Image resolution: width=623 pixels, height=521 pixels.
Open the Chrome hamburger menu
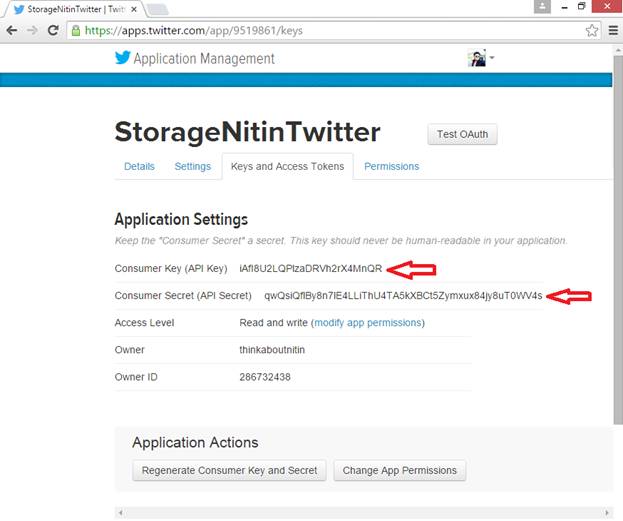point(612,30)
